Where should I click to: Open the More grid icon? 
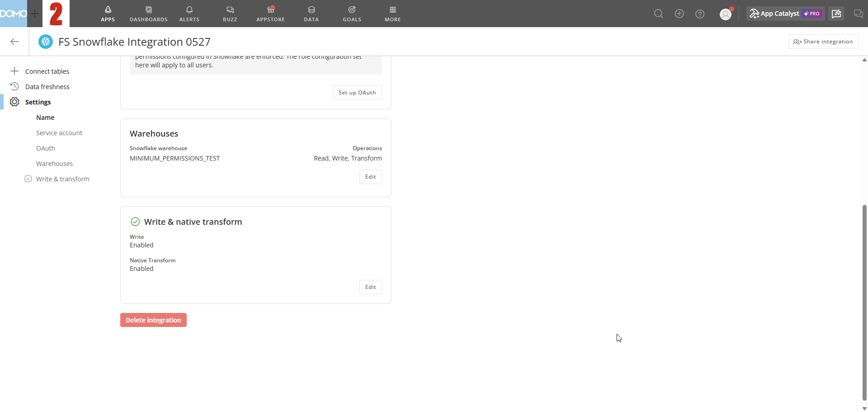pos(393,9)
